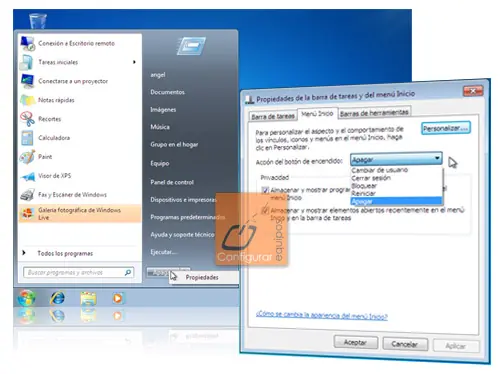Image resolution: width=500 pixels, height=374 pixels.
Task: Open Galería fotográfica de Windows Live icon
Action: tap(28, 213)
